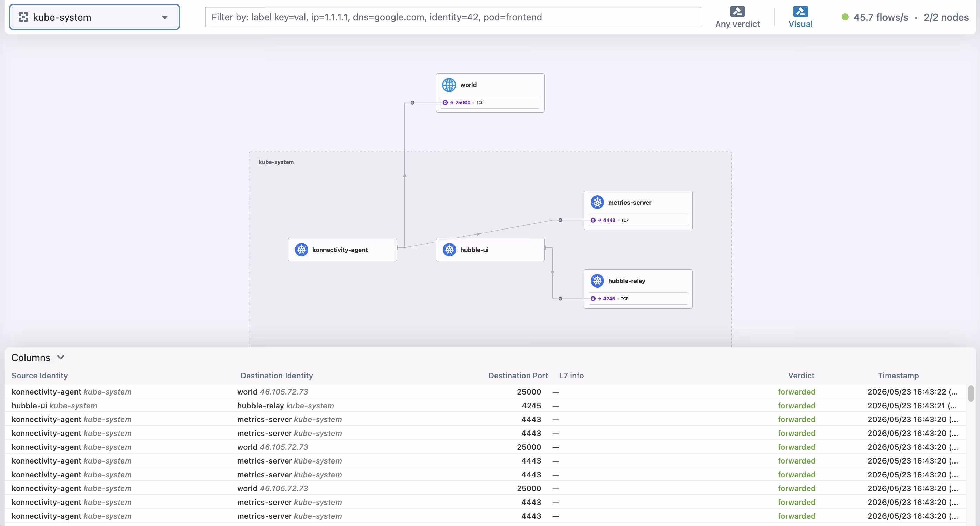Click the hubble-ui to hubble-relay link arrow
The width and height of the screenshot is (980, 526).
552,273
